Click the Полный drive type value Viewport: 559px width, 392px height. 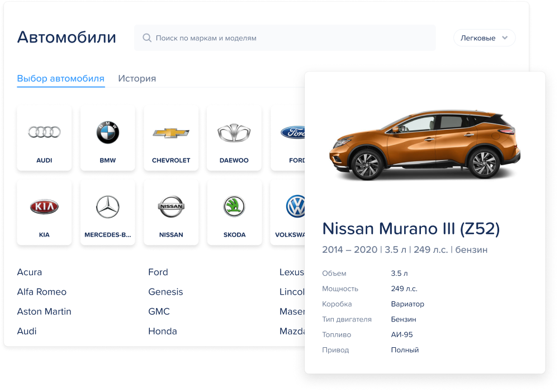405,350
